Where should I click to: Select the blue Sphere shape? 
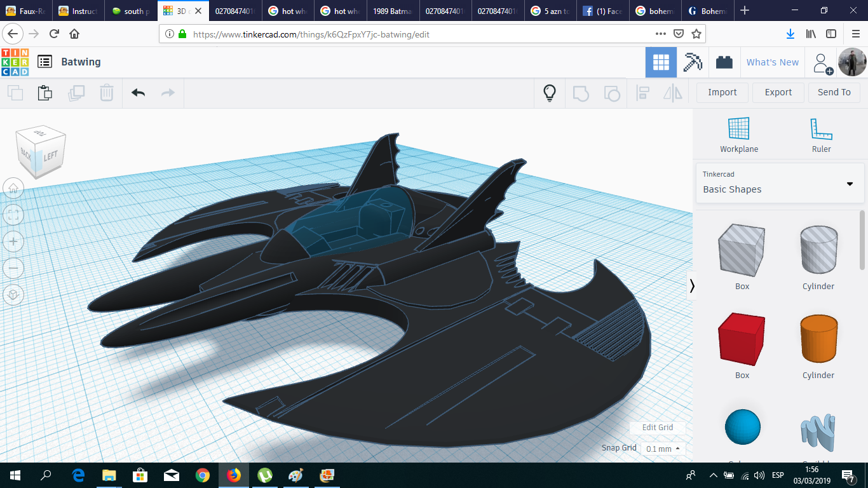(742, 427)
